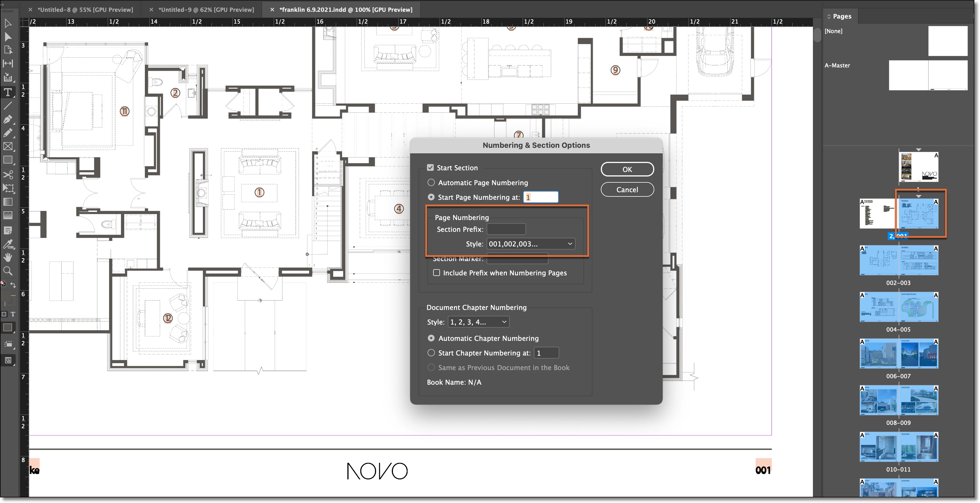The width and height of the screenshot is (980, 503).
Task: Choose Start Chapter Numbering at option
Action: pyautogui.click(x=431, y=353)
